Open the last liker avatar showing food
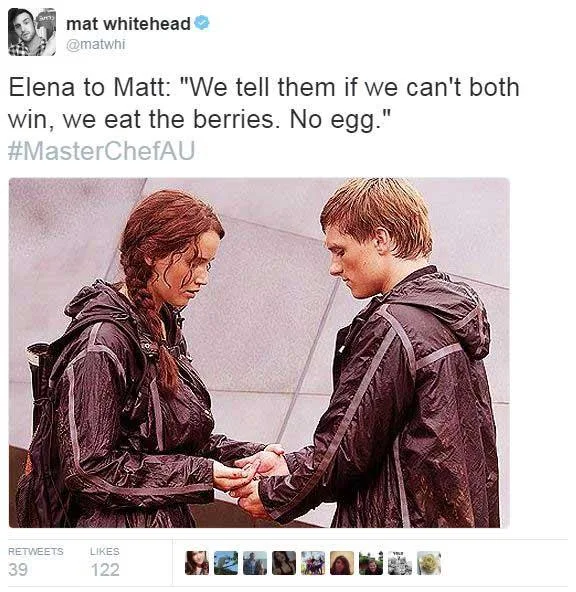576x592 pixels. 429,563
